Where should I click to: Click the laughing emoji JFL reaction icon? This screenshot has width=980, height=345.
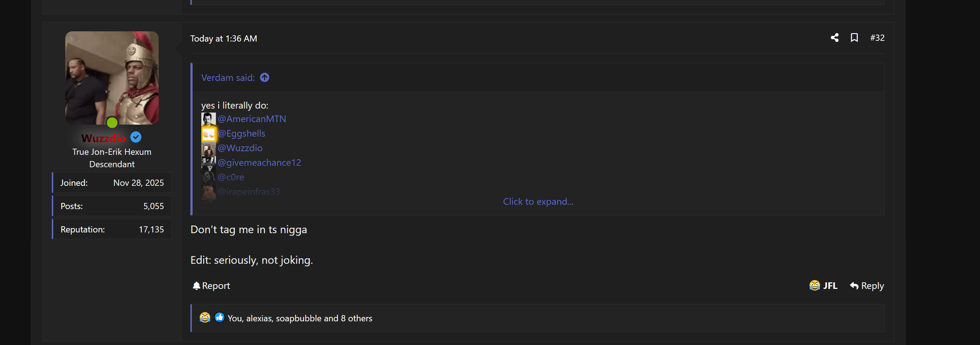[814, 285]
